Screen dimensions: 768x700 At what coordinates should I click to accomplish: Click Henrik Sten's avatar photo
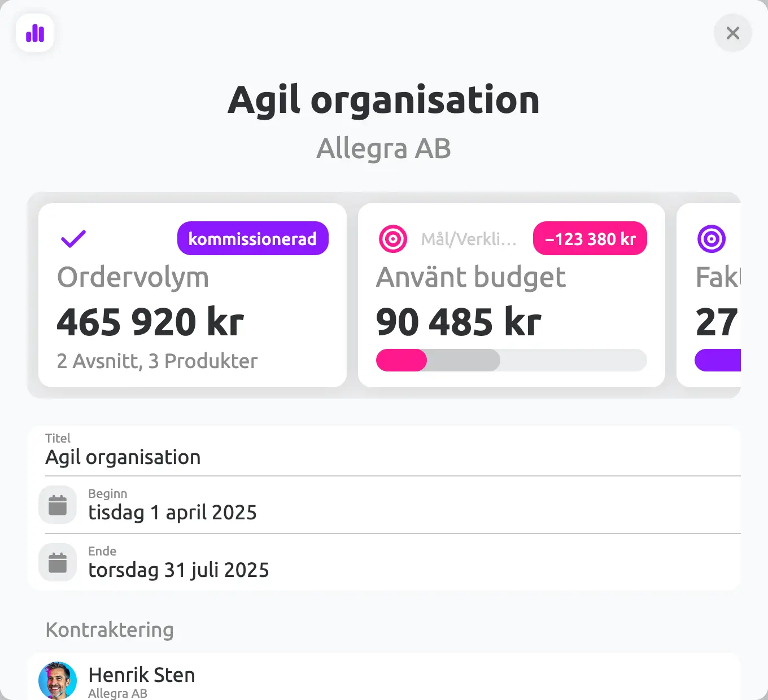(58, 681)
